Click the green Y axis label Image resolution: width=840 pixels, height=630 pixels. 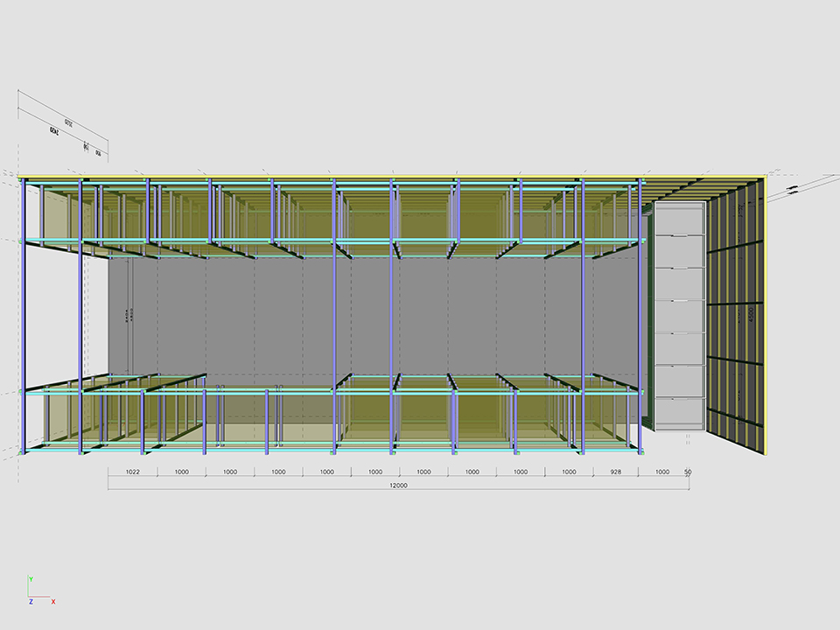pos(31,579)
